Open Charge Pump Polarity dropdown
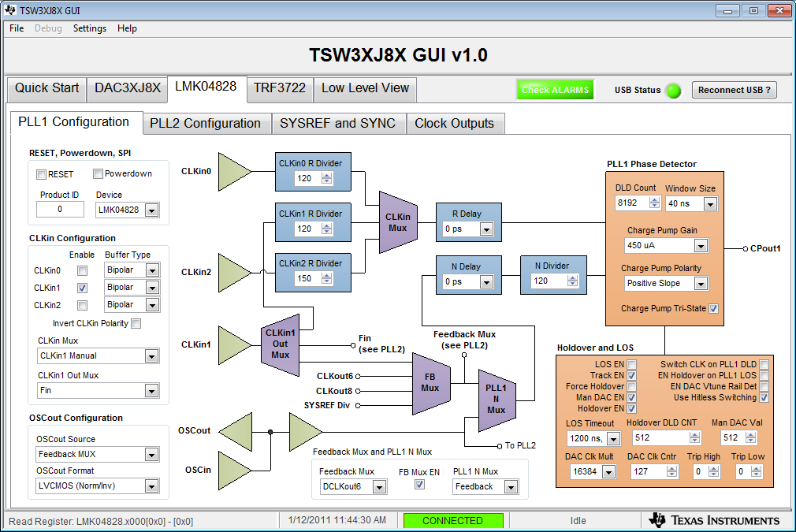The height and width of the screenshot is (532, 796). [701, 284]
